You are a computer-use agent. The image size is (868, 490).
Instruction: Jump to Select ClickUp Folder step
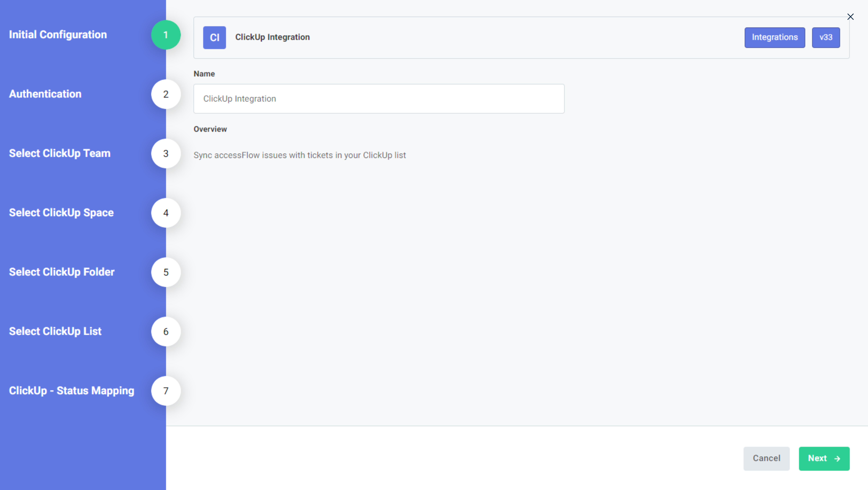click(x=61, y=272)
